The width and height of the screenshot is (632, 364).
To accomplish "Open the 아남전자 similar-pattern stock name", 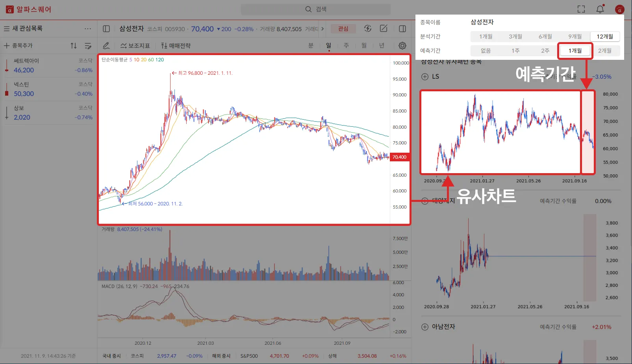I will click(443, 327).
